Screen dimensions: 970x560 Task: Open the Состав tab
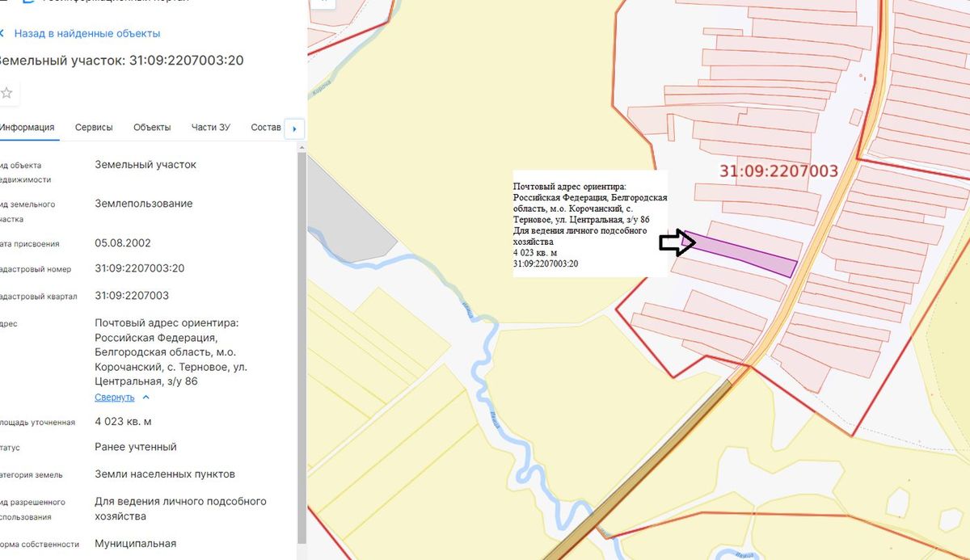click(x=266, y=127)
